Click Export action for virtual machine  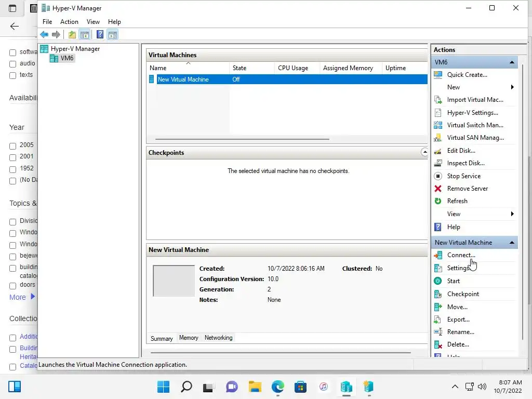(x=458, y=320)
